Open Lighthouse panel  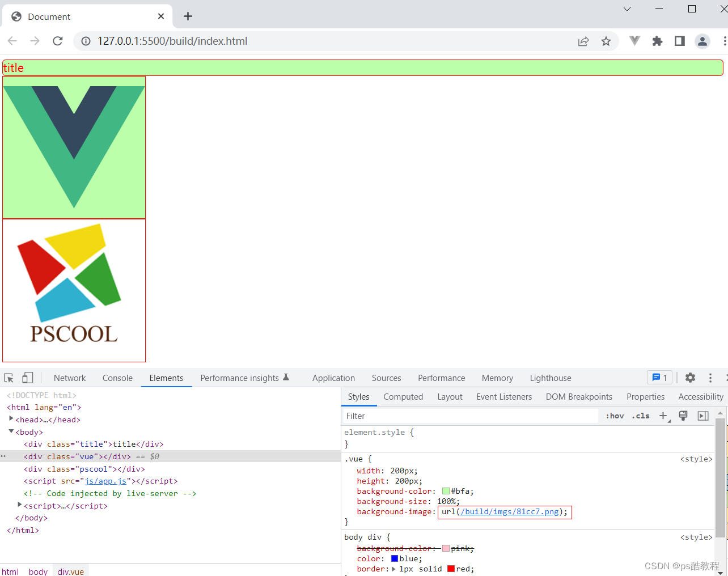(551, 378)
